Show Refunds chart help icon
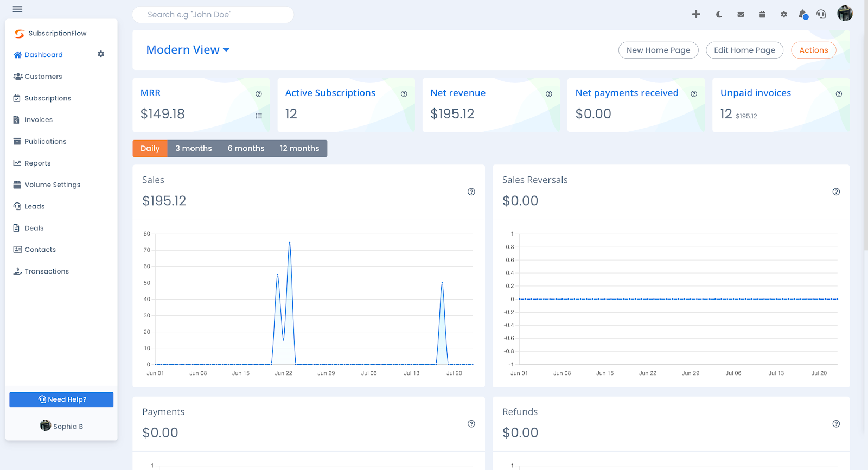This screenshot has height=470, width=868. click(x=837, y=424)
